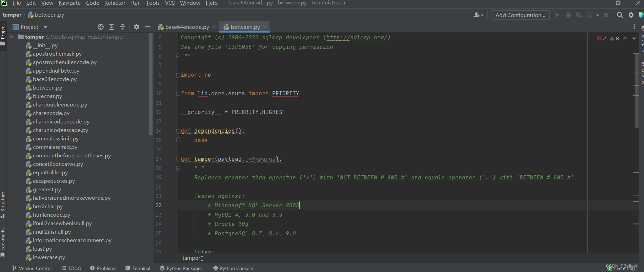Open the profiler run dropdown arrow
This screenshot has height=272, width=644.
[x=598, y=15]
